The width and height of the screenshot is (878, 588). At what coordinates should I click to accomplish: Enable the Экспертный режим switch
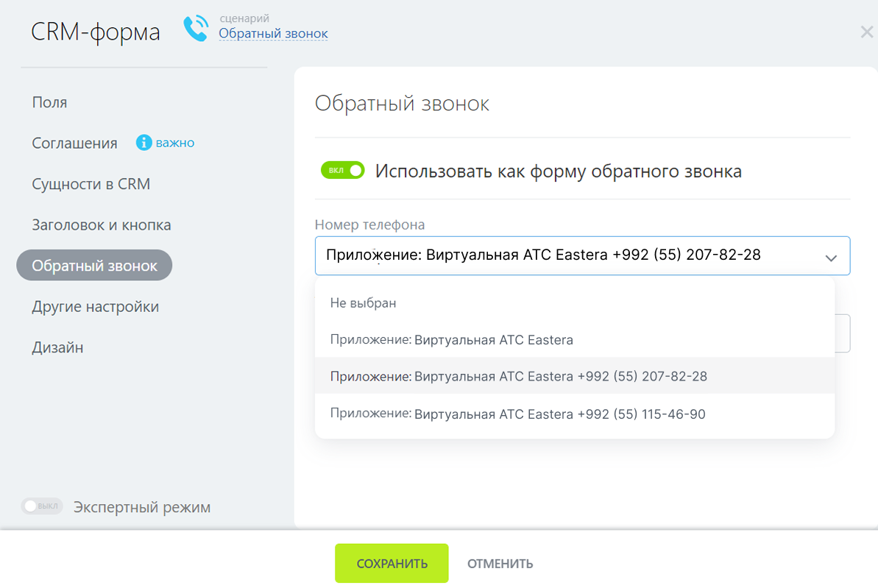tap(41, 506)
